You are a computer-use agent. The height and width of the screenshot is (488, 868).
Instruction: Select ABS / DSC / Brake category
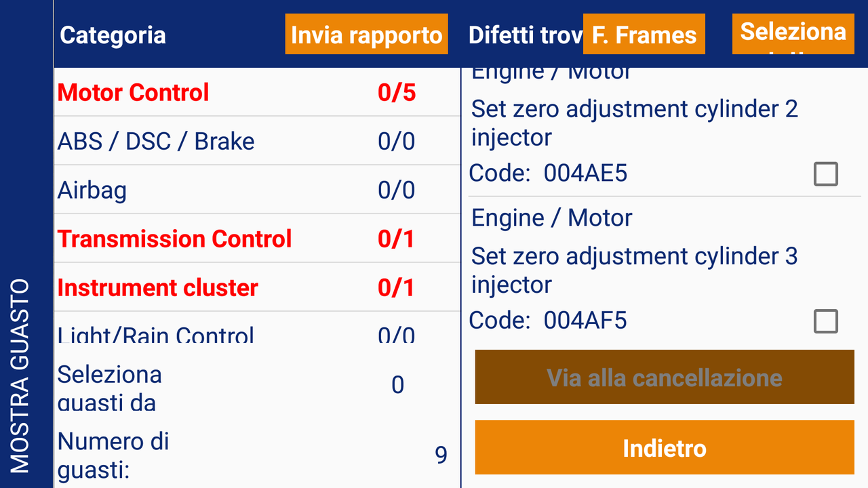pos(156,142)
